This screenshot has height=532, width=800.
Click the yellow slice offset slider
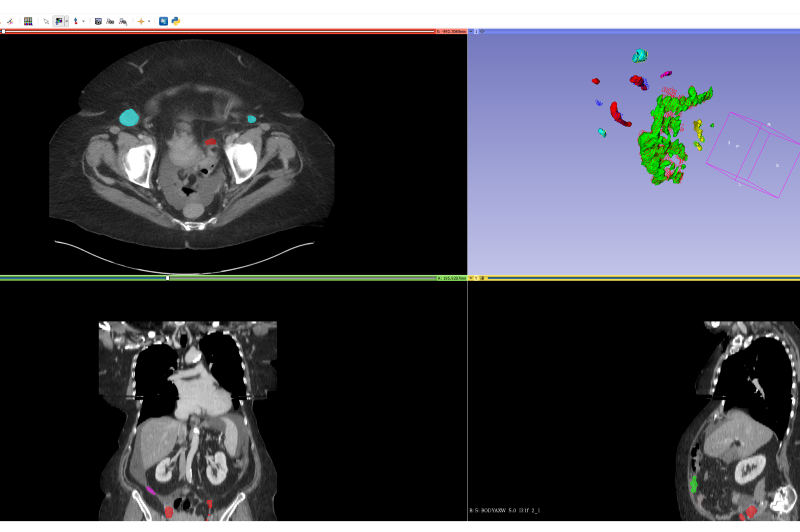pyautogui.click(x=644, y=278)
